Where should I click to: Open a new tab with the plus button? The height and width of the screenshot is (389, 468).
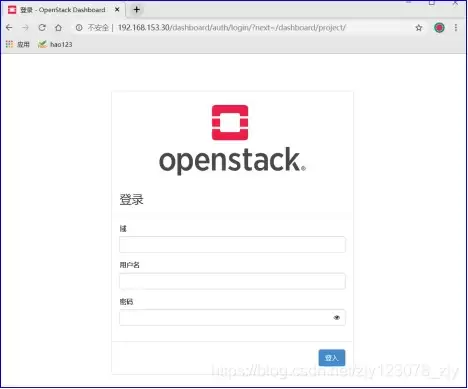136,10
